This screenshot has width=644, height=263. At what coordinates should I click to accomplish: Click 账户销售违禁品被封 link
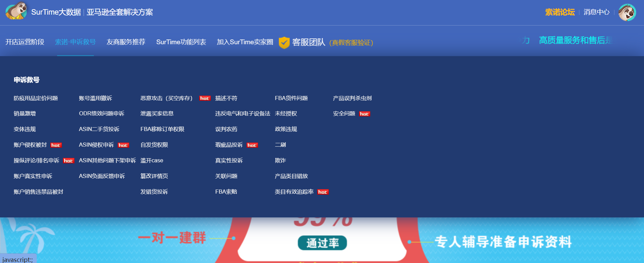[38, 192]
